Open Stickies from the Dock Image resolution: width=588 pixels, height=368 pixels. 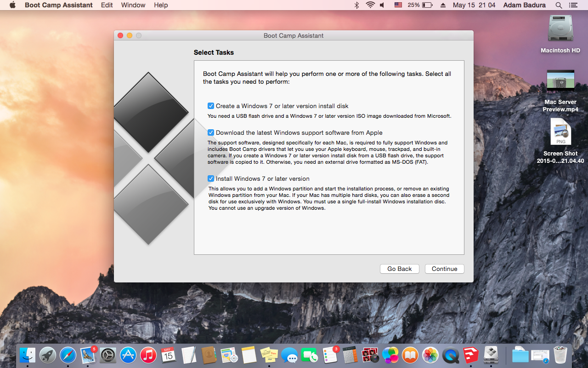click(269, 355)
